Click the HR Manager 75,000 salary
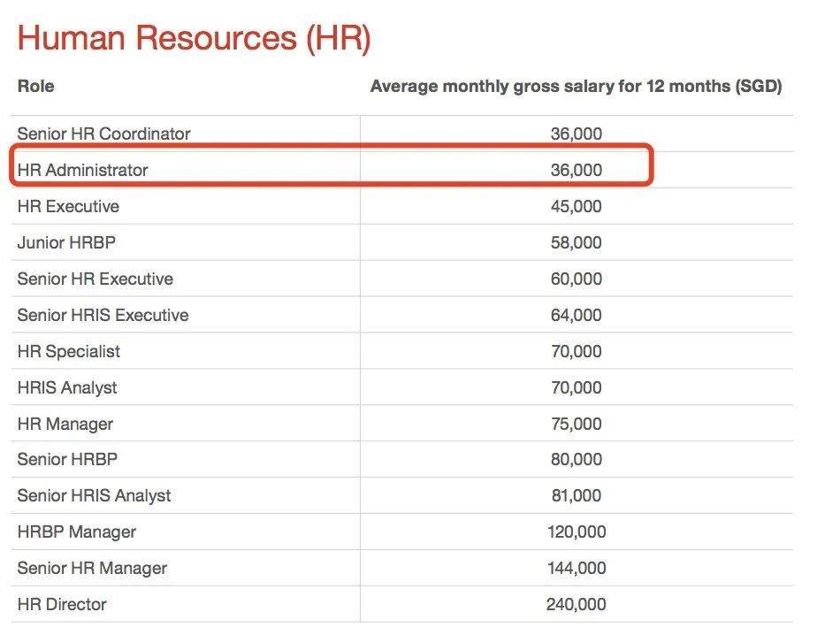The width and height of the screenshot is (840, 635). click(577, 424)
